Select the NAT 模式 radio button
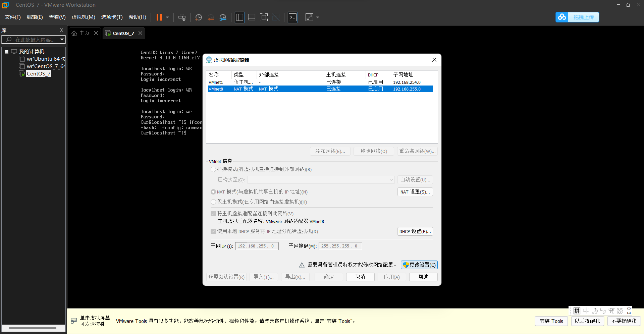This screenshot has height=334, width=644. pyautogui.click(x=213, y=192)
